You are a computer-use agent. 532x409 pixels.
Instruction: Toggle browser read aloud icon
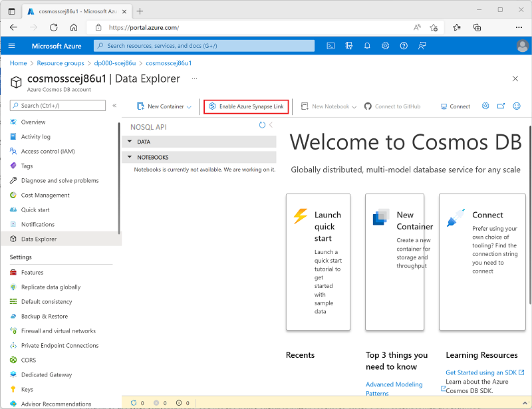pyautogui.click(x=418, y=27)
